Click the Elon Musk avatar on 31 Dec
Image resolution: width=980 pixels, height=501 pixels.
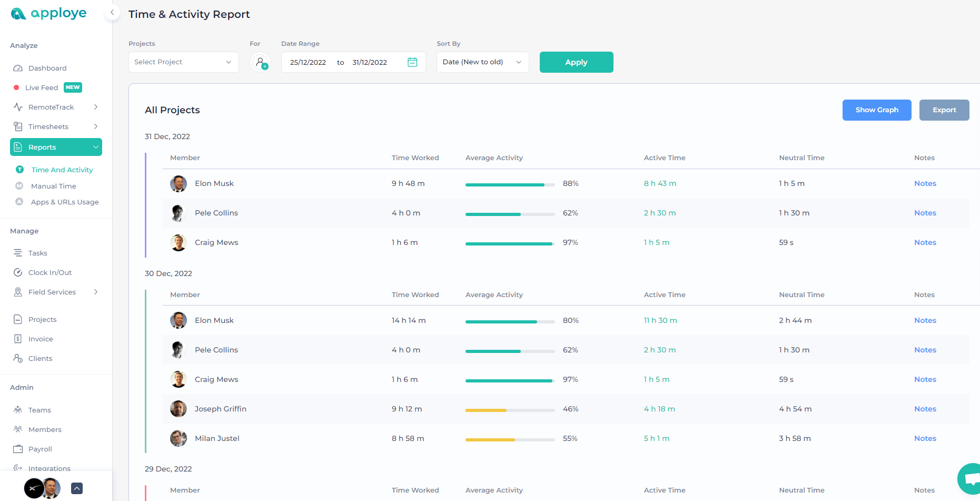pos(179,184)
